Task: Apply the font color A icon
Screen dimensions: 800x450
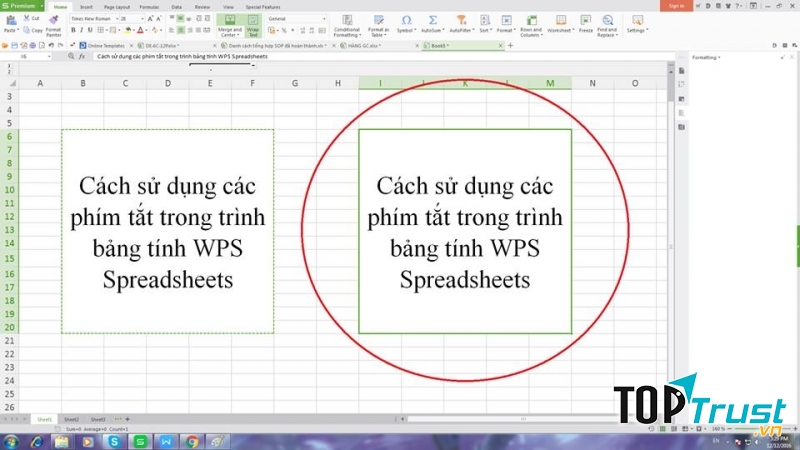Action: 140,30
